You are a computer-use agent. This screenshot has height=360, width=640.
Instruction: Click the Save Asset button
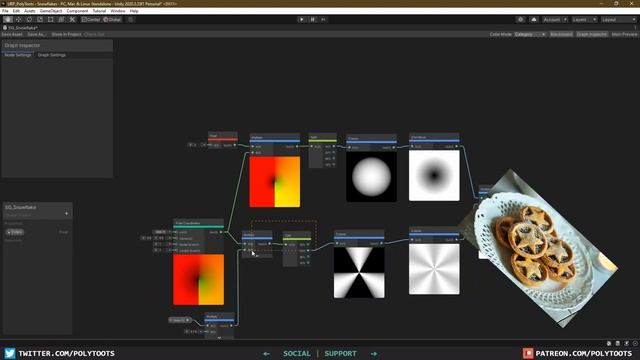click(12, 34)
